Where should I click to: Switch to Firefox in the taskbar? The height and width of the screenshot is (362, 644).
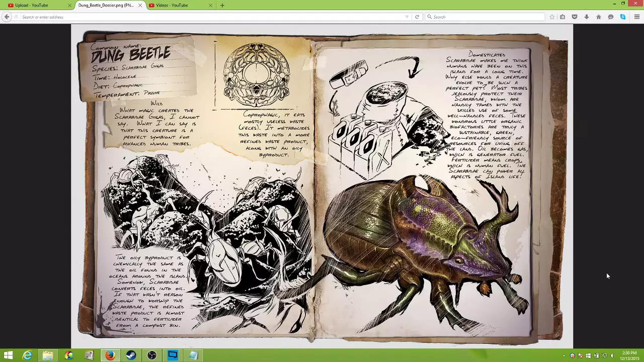point(110,355)
